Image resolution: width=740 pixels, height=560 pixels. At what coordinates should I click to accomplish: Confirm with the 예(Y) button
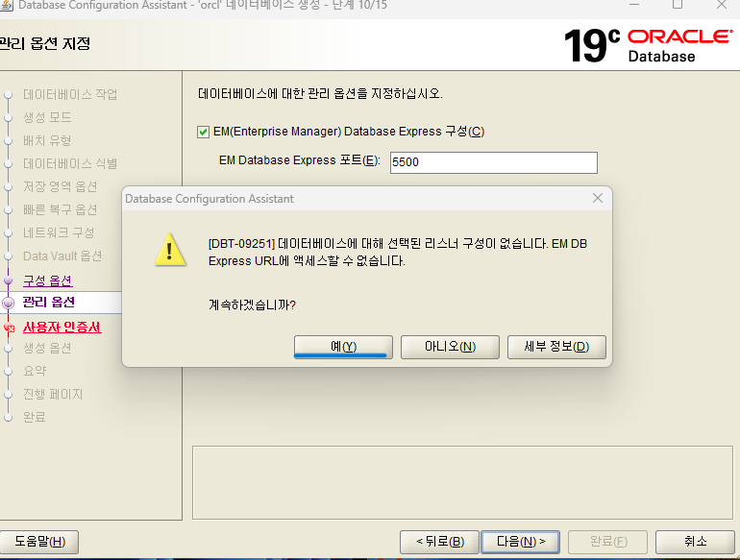tap(343, 347)
